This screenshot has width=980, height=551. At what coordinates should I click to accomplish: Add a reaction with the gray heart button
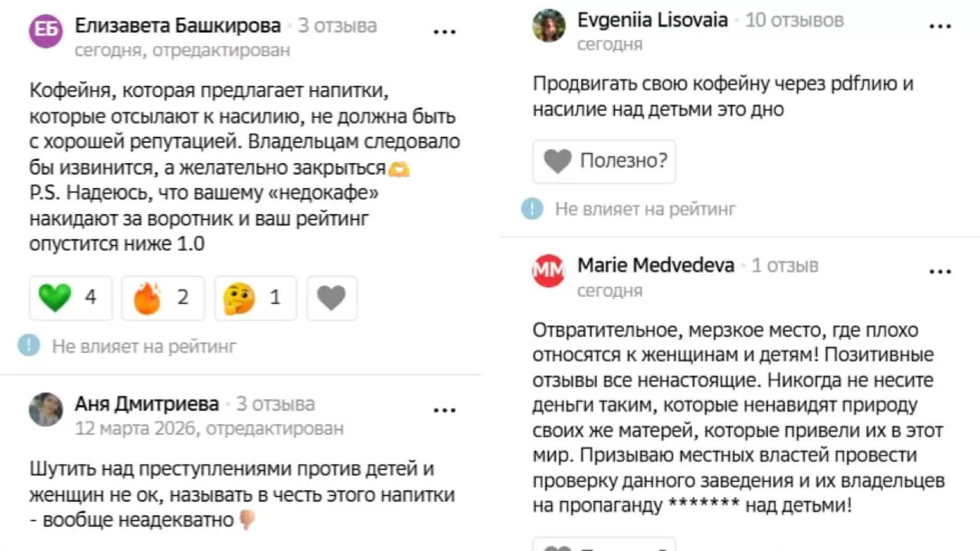point(332,298)
